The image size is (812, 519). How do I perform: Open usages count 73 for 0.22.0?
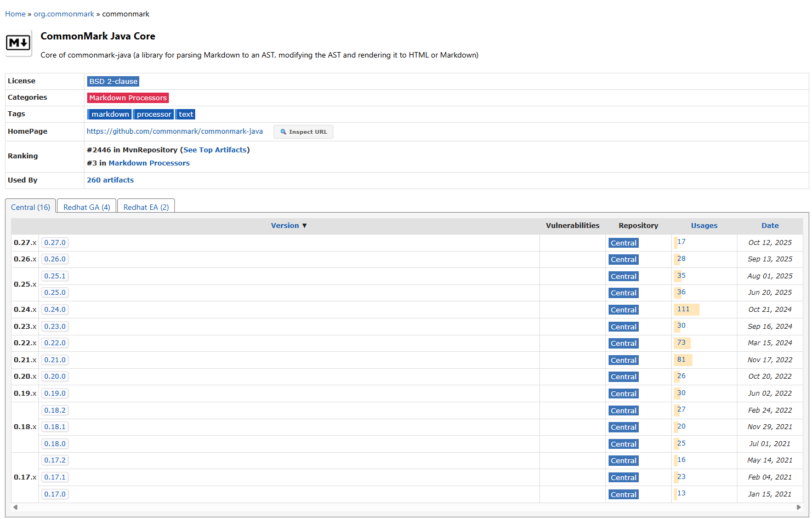tap(682, 343)
